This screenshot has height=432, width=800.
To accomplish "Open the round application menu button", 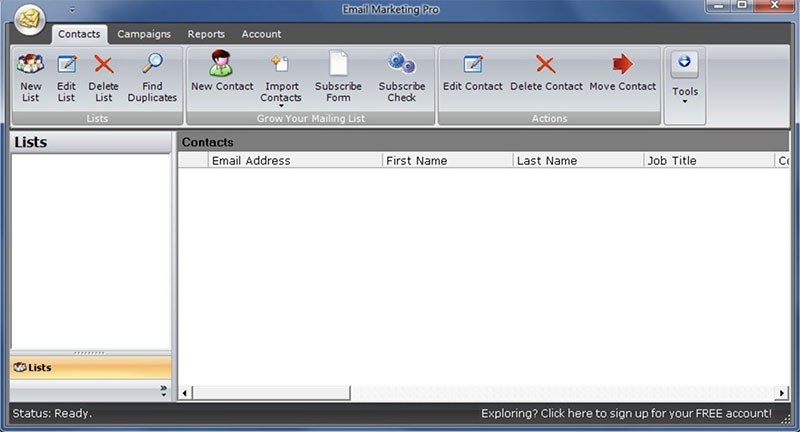I will click(30, 20).
